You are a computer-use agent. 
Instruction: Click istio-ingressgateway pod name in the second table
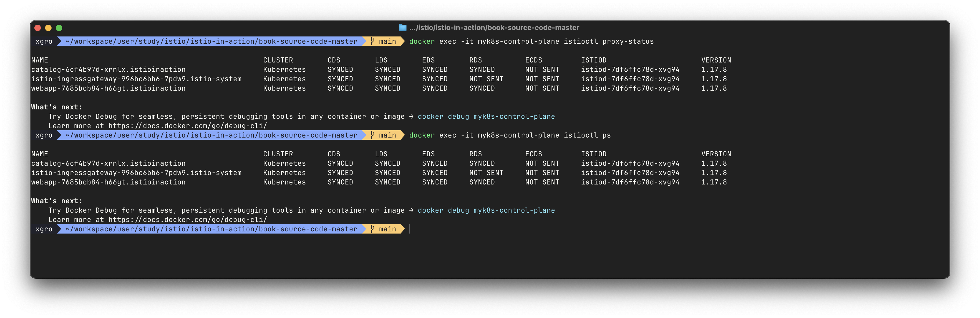point(136,173)
